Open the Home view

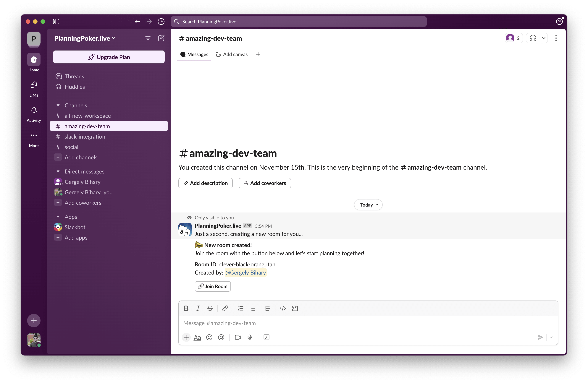click(34, 62)
